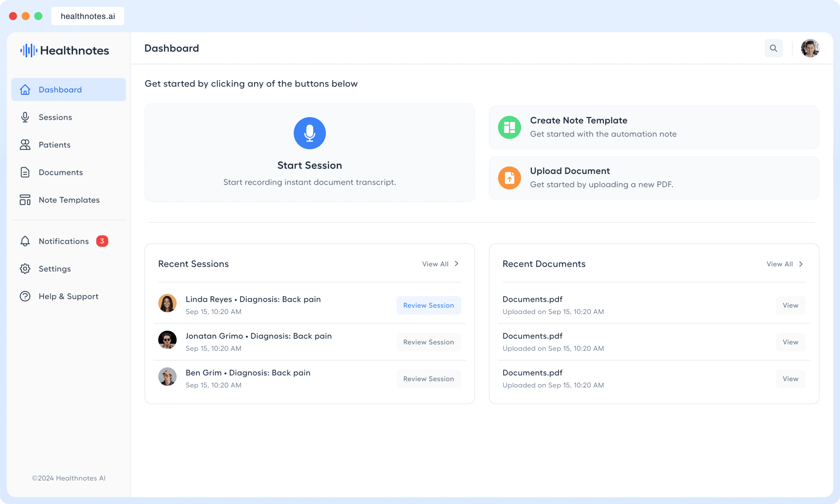Image resolution: width=840 pixels, height=504 pixels.
Task: Select Note Templates in sidebar
Action: [x=69, y=200]
